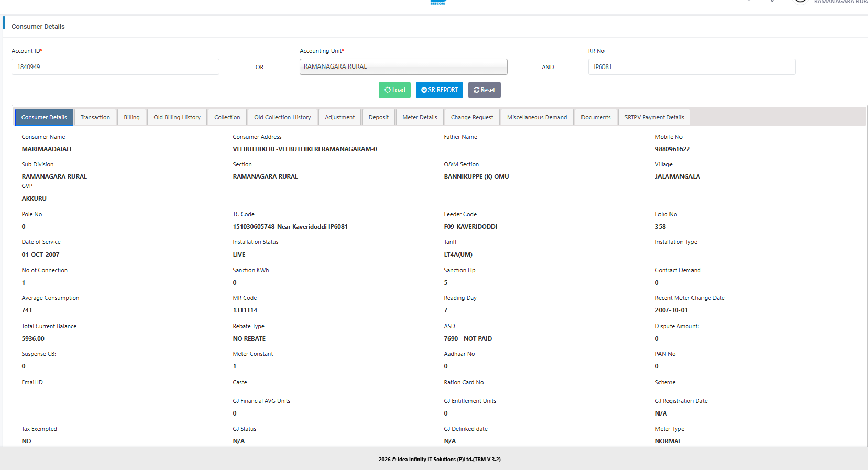Screen dimensions: 868x470
Task: Select meter type NORMAL
Action: point(668,441)
